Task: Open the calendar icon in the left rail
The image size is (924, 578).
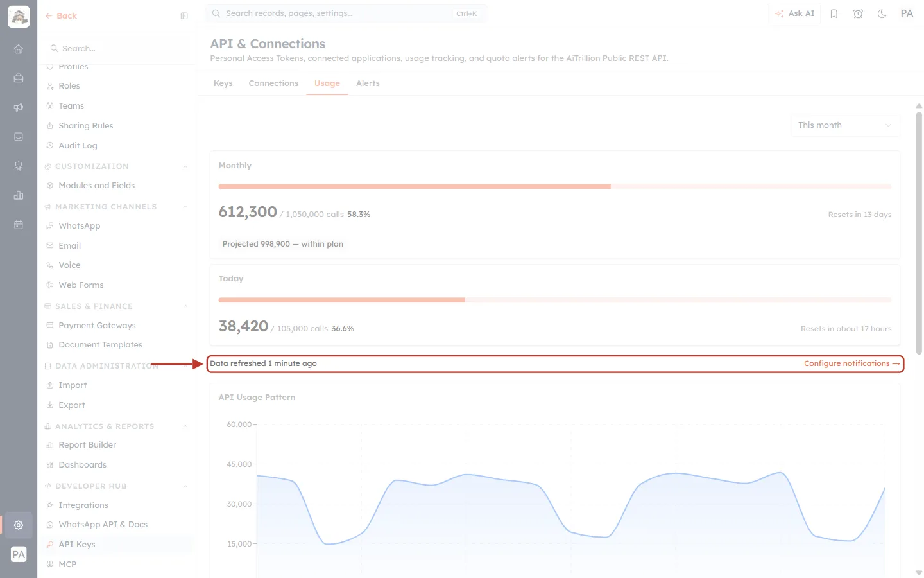Action: coord(19,225)
